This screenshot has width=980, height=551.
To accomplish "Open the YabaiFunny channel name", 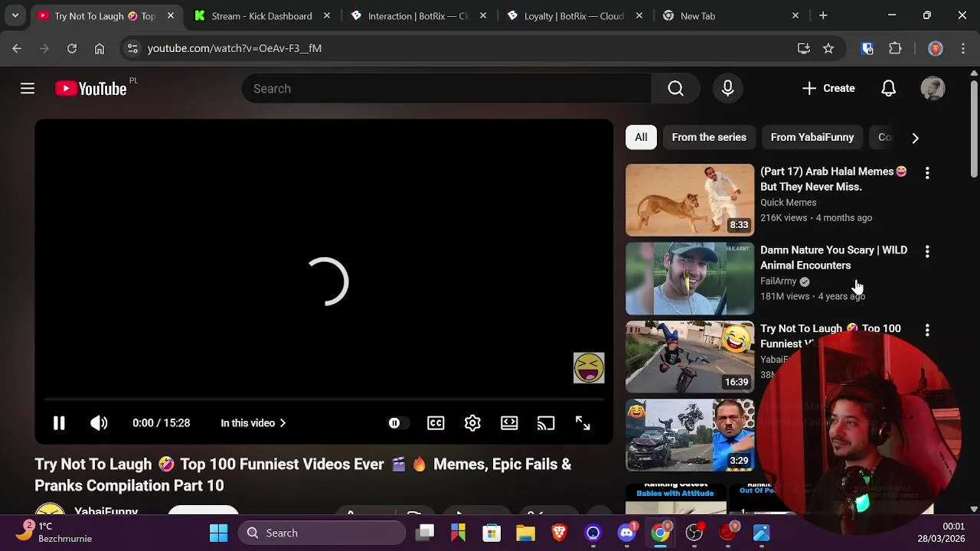I will [x=106, y=511].
